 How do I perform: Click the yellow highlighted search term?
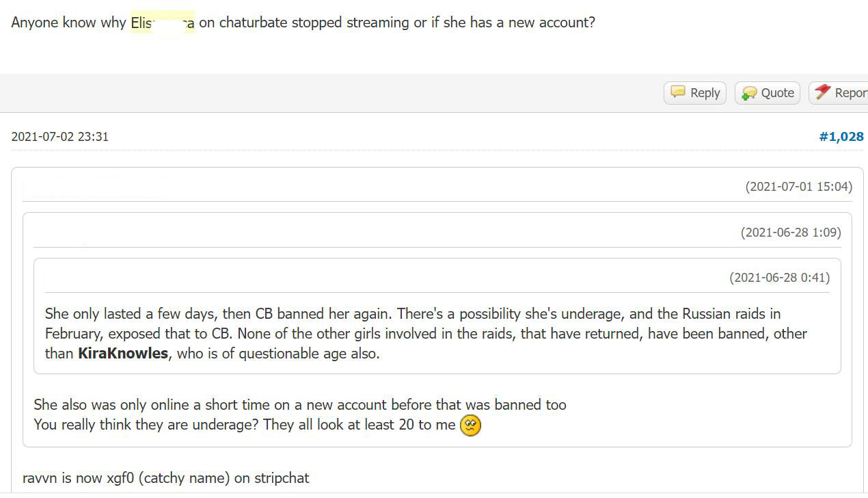coord(163,23)
